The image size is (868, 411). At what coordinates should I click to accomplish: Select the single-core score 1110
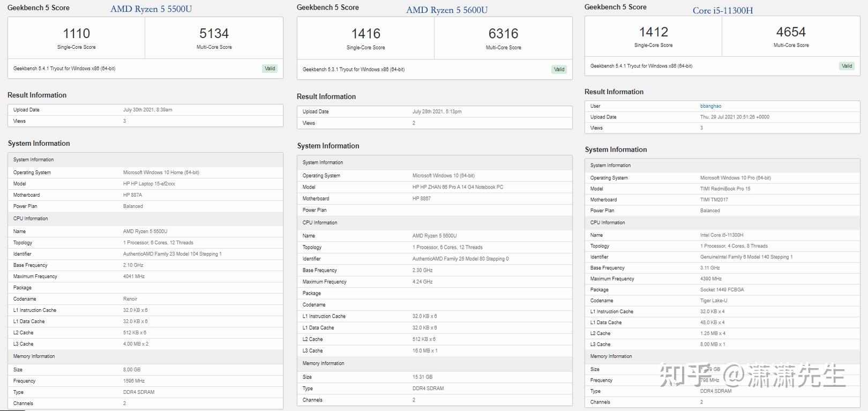click(77, 33)
